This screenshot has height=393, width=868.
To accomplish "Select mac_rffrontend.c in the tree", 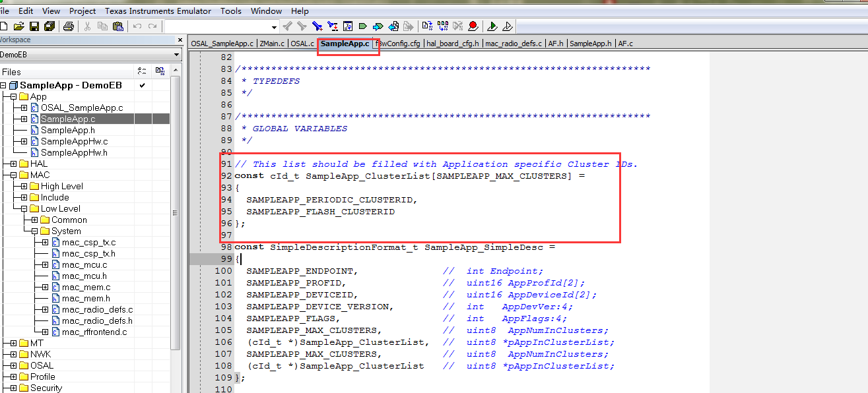I will (x=94, y=332).
